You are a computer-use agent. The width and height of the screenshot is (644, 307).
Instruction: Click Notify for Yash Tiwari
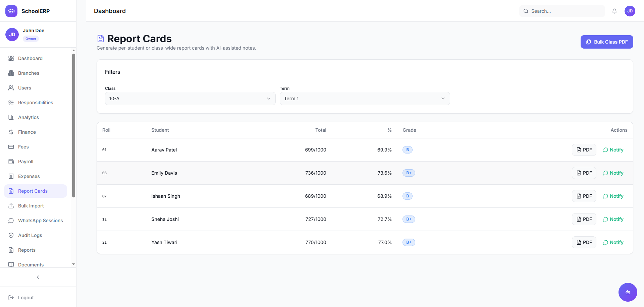(613, 242)
